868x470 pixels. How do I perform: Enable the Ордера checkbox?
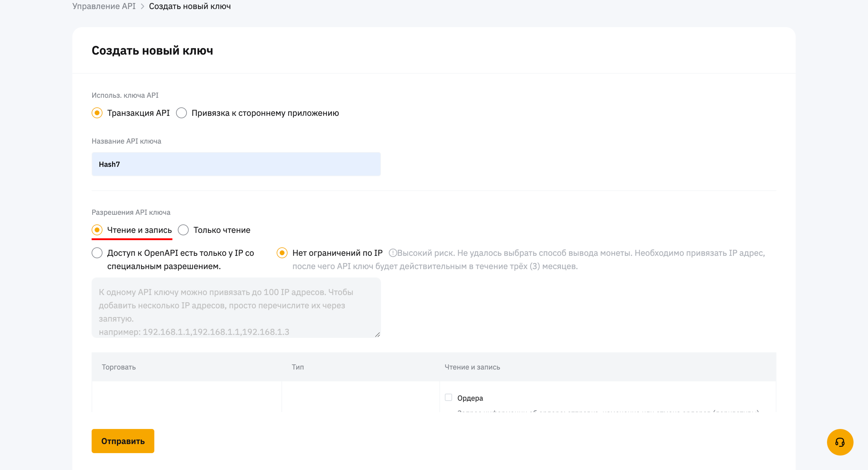coord(448,398)
